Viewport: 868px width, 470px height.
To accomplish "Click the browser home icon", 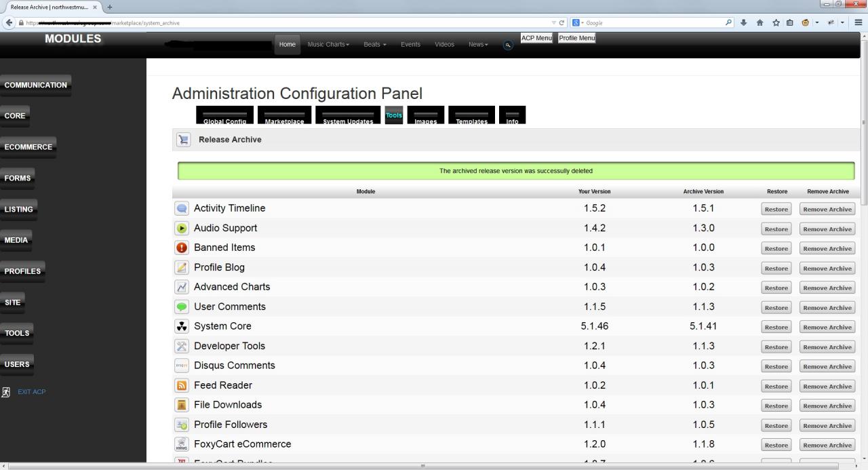I will [759, 22].
